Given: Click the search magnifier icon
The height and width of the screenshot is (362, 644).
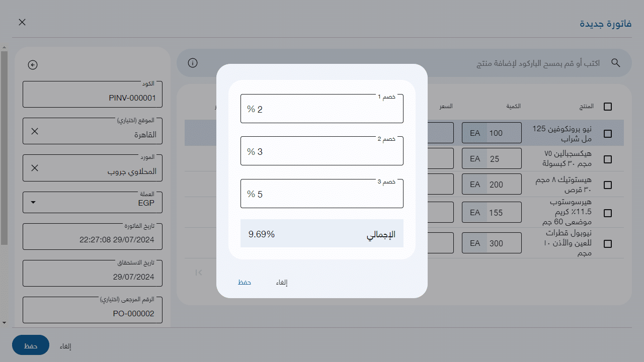Looking at the screenshot, I should coord(616,63).
